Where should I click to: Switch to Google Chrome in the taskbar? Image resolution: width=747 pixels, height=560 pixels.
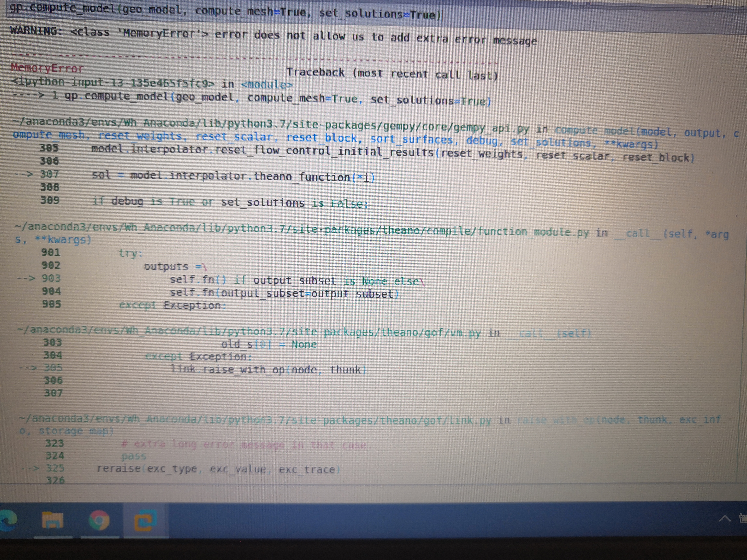pos(99,520)
